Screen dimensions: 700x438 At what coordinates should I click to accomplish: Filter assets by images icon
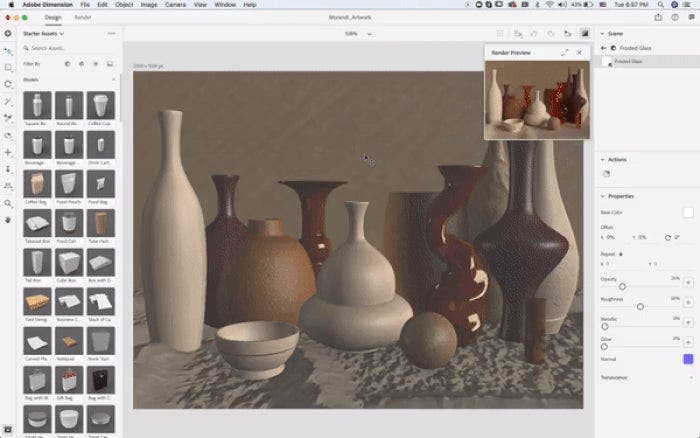point(110,64)
